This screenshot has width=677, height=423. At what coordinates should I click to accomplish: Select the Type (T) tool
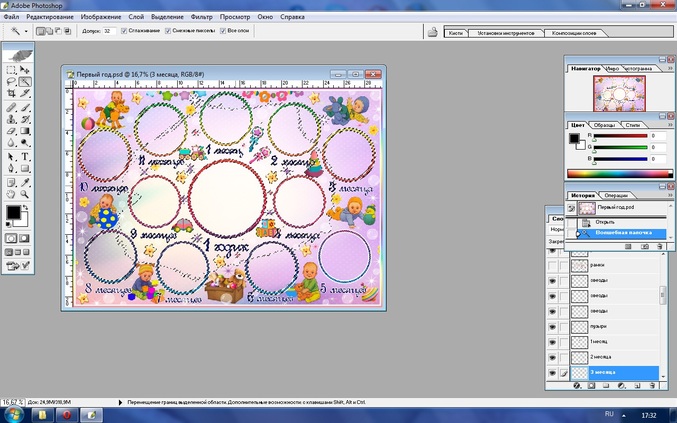(x=25, y=157)
